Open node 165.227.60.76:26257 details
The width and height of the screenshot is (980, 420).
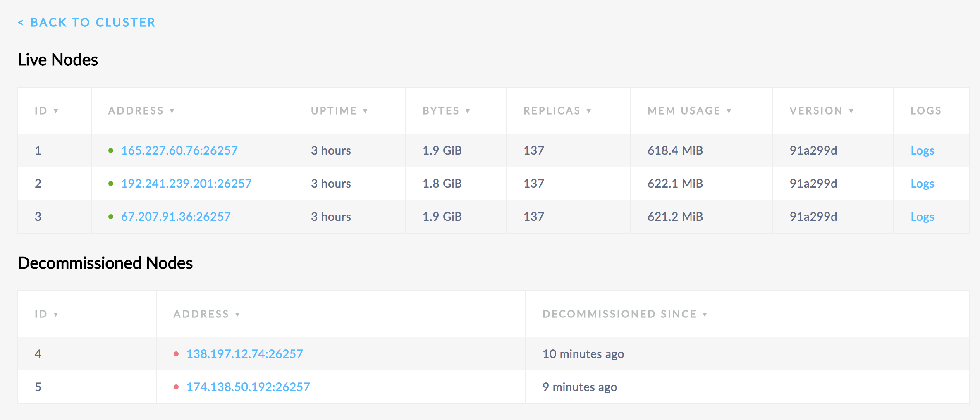point(179,150)
